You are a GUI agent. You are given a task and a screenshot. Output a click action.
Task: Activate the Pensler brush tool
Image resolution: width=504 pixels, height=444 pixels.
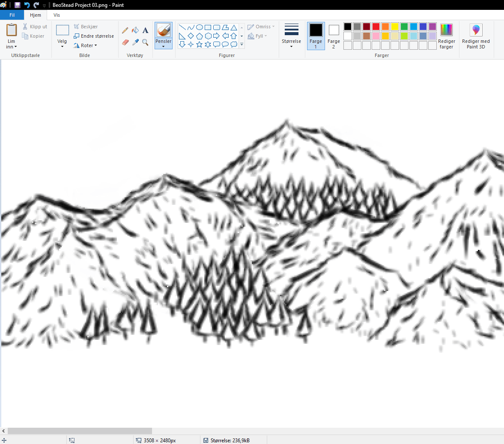click(163, 34)
